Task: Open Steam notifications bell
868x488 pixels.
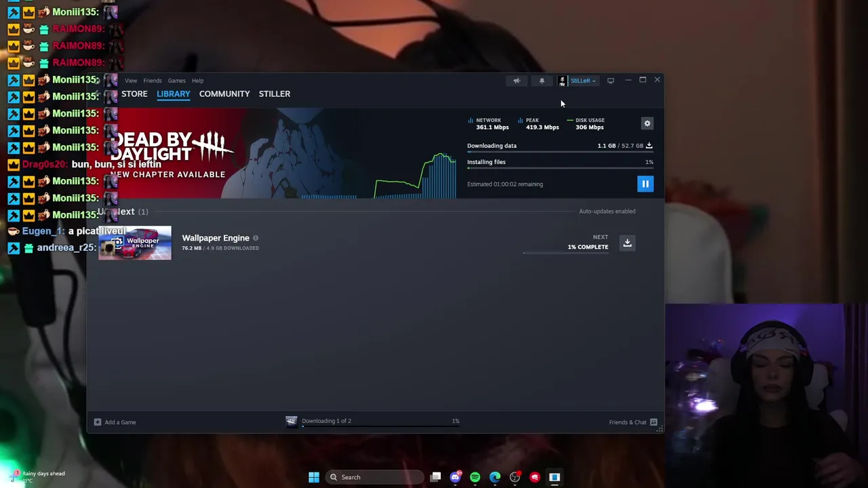Action: 542,81
